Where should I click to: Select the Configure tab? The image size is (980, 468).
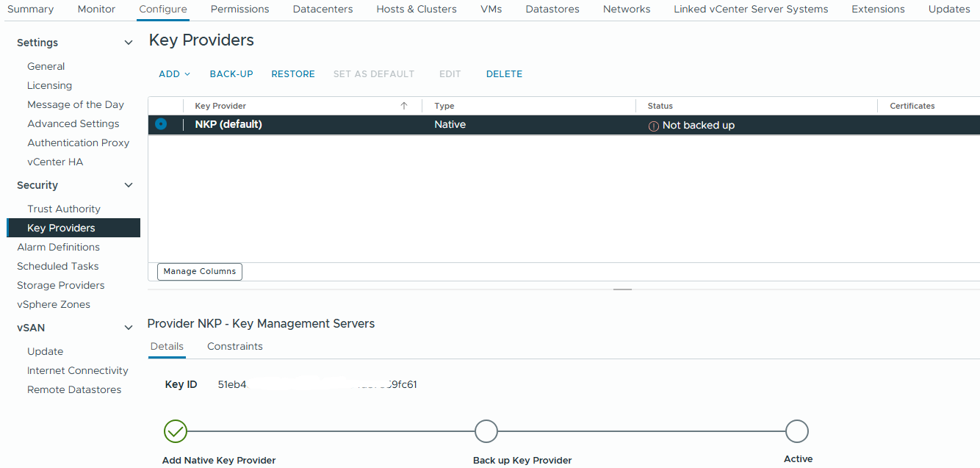pos(163,9)
